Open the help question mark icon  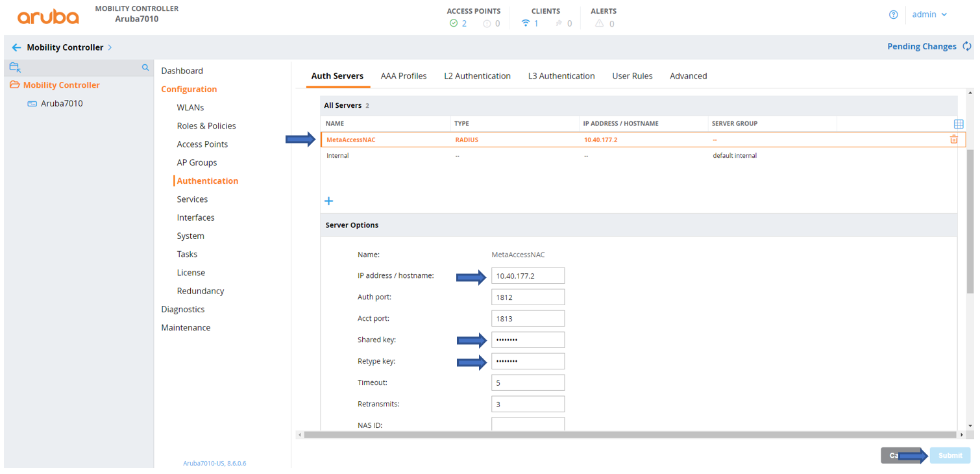tap(894, 15)
